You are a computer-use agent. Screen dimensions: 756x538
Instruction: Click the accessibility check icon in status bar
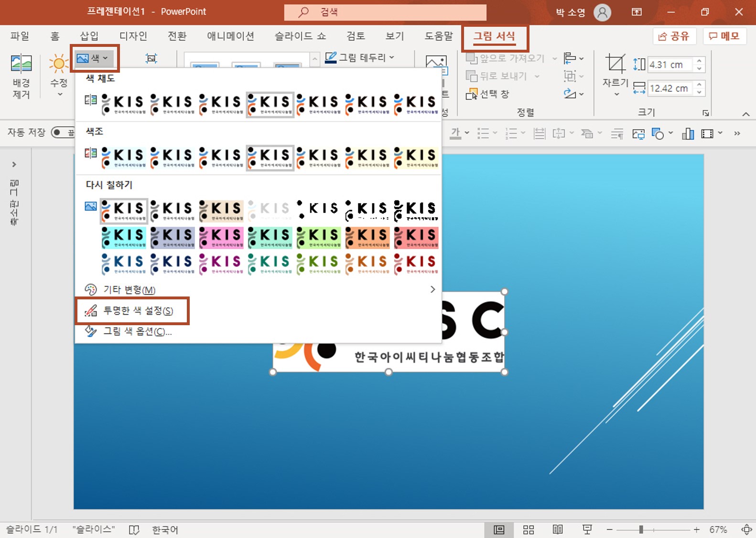click(x=134, y=530)
